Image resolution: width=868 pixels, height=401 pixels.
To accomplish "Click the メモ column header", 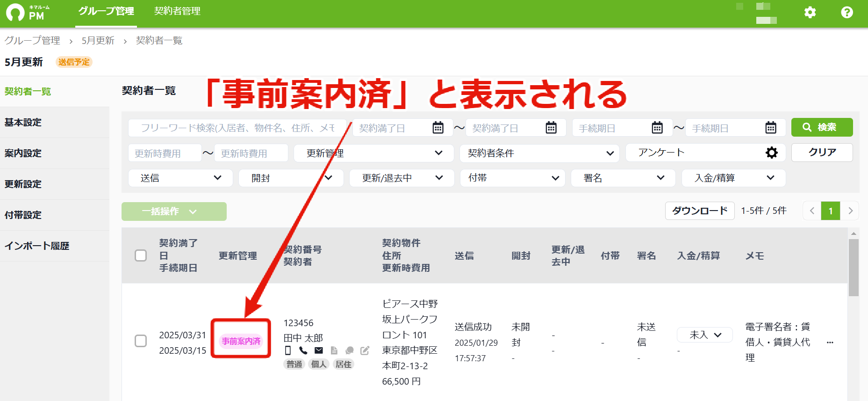I will [x=755, y=255].
